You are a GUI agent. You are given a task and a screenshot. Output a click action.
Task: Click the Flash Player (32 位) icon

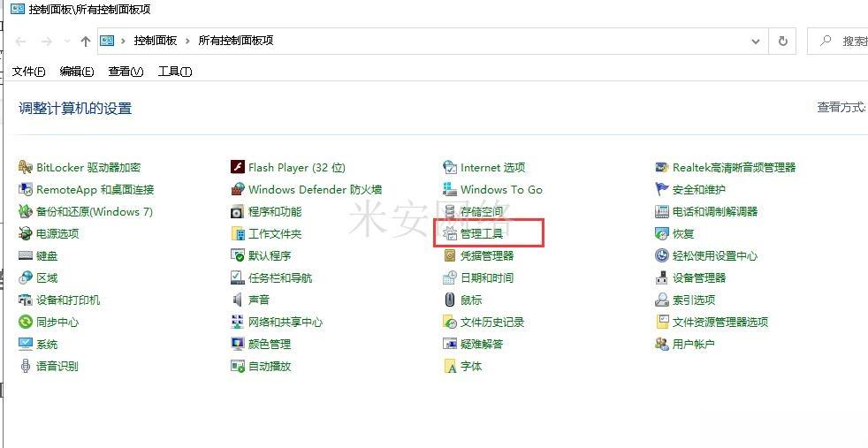(x=238, y=167)
